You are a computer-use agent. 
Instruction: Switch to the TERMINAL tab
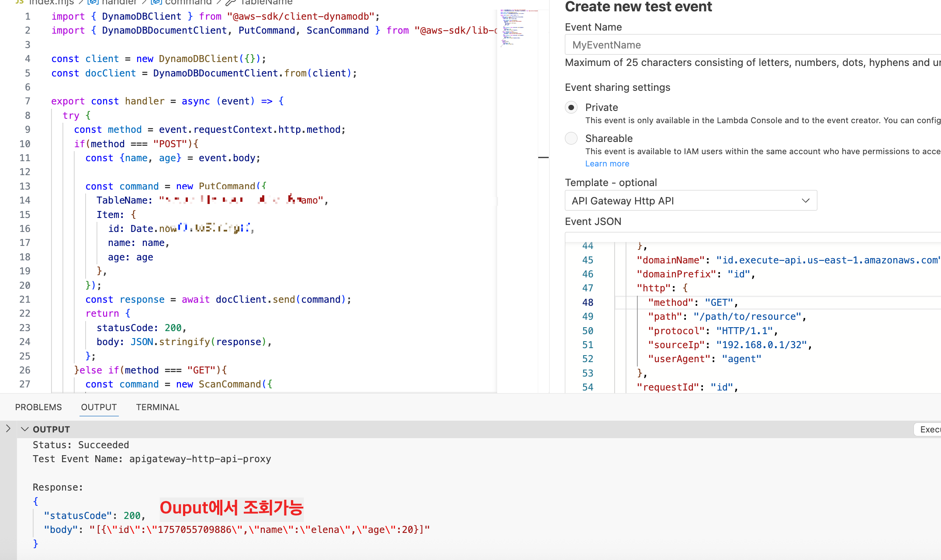157,407
